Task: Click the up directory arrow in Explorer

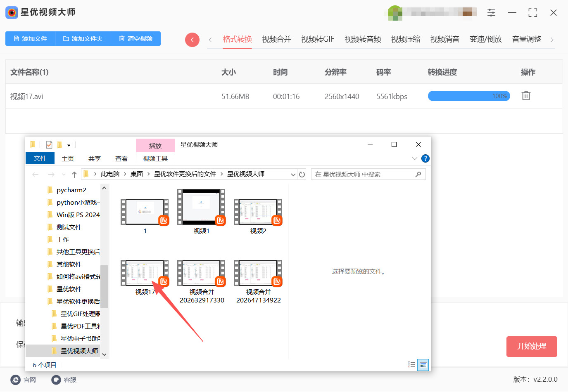Action: click(74, 175)
